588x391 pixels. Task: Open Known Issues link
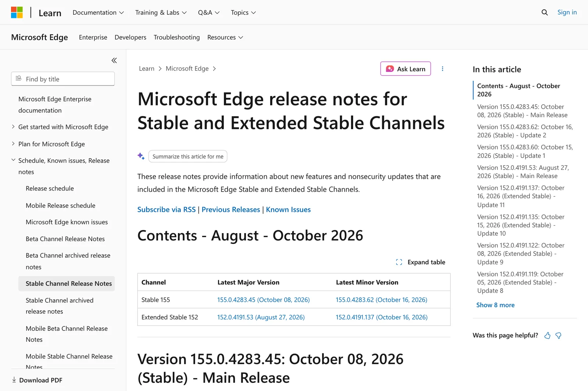288,210
